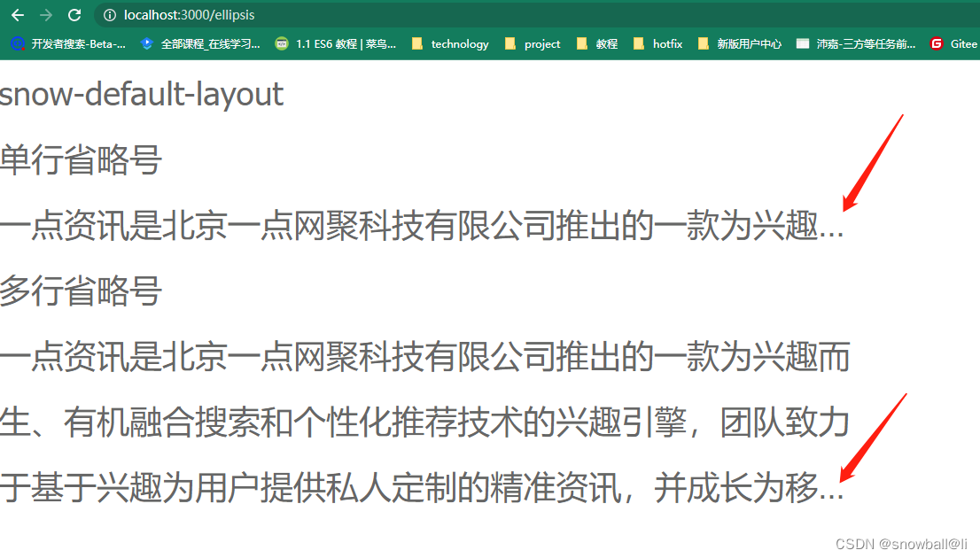The image size is (980, 558).
Task: Click the 教程 folder icon
Action: coord(582,43)
